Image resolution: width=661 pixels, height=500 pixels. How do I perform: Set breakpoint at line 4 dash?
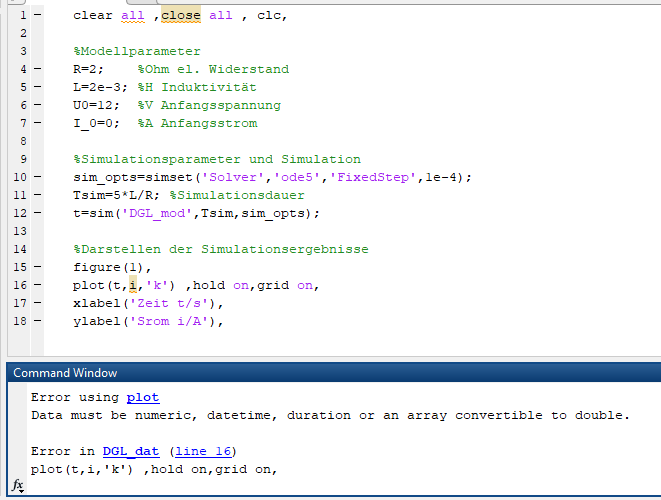[x=38, y=70]
